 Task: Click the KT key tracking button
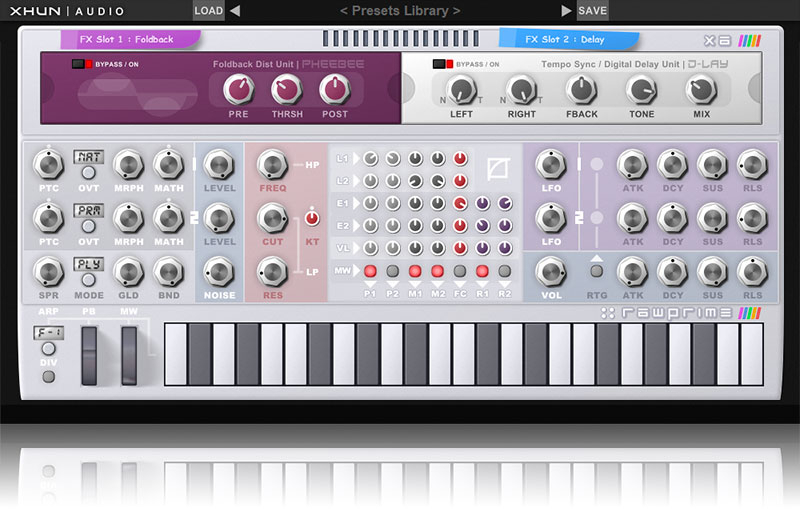[312, 217]
